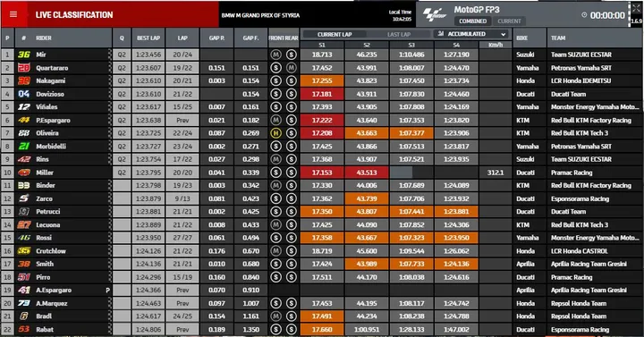
Task: Click Morbidelli's number 21 badge
Action: coord(24,146)
